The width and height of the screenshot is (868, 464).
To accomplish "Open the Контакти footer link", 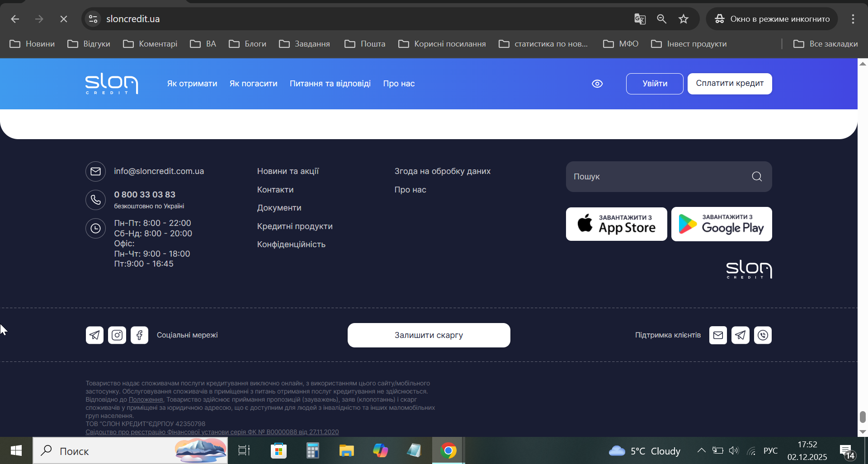I will [x=275, y=190].
